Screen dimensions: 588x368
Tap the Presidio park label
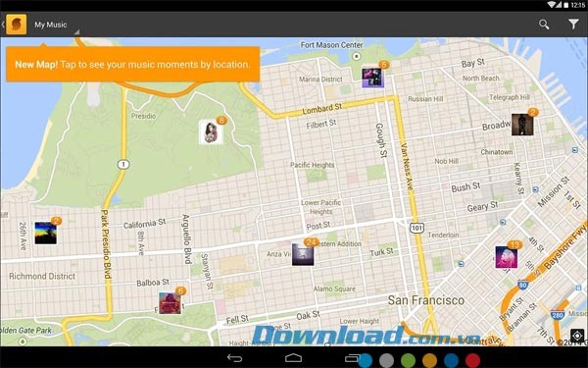pos(144,116)
